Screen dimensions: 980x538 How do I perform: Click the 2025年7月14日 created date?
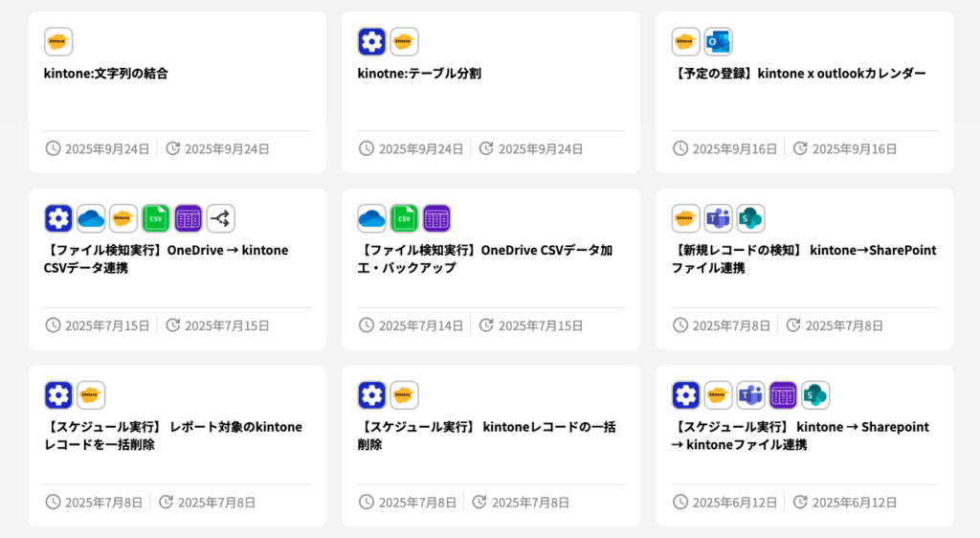(x=420, y=325)
